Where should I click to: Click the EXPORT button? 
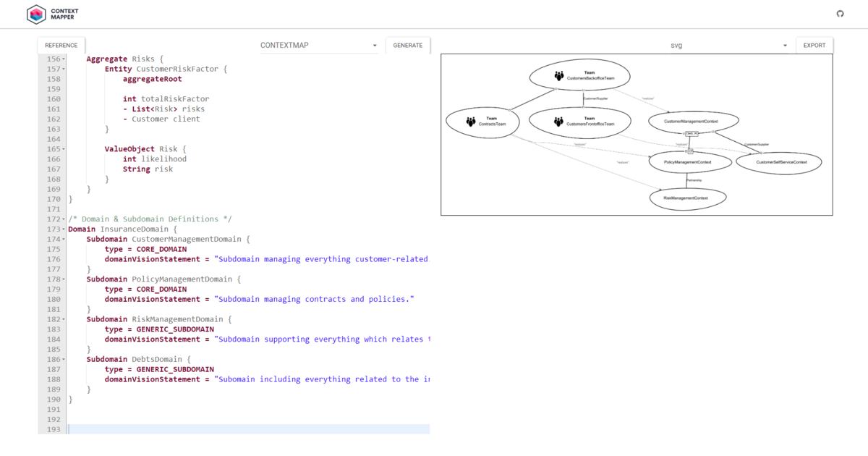tap(814, 46)
